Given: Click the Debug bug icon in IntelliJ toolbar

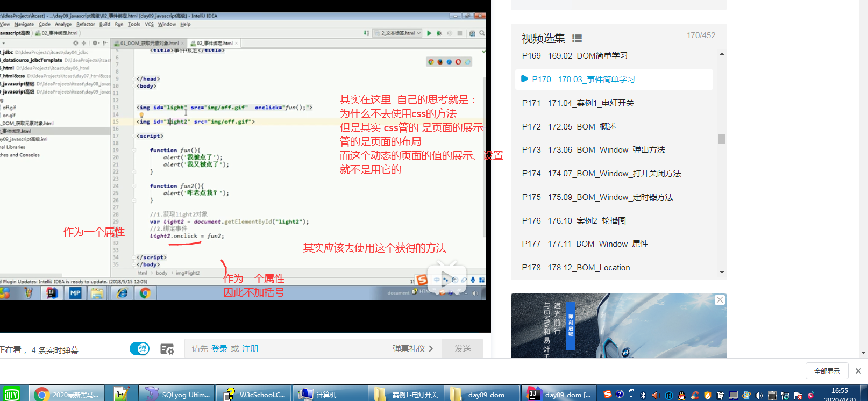Looking at the screenshot, I should [x=439, y=33].
